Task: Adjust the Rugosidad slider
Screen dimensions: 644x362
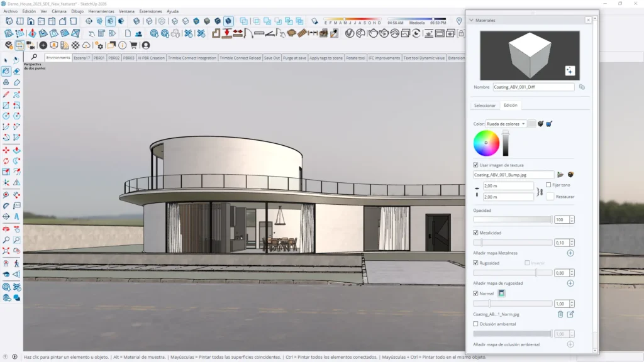Action: coord(513,273)
